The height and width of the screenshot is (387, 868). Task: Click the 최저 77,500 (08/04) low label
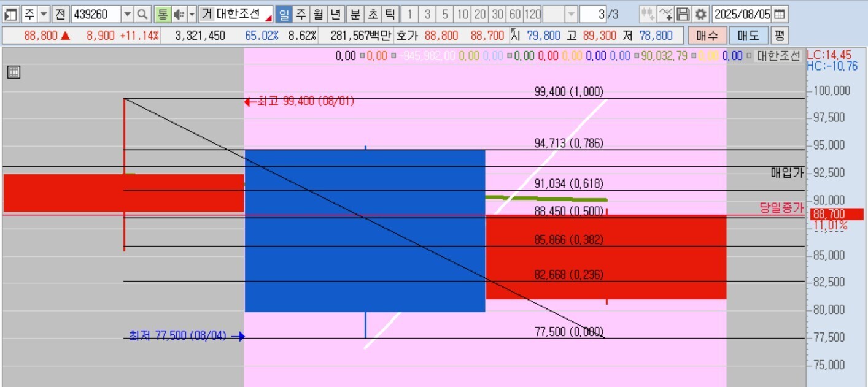177,335
